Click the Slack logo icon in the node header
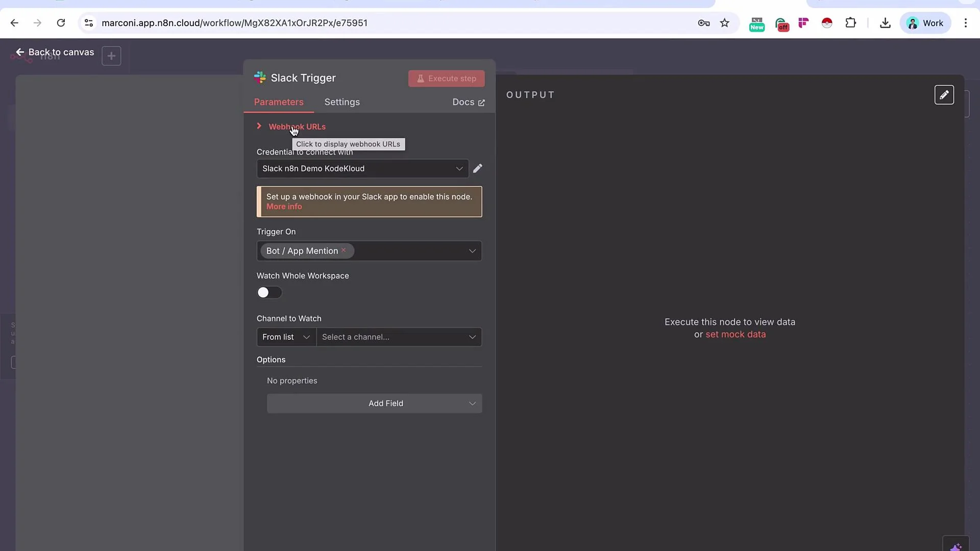The height and width of the screenshot is (551, 980). click(260, 78)
